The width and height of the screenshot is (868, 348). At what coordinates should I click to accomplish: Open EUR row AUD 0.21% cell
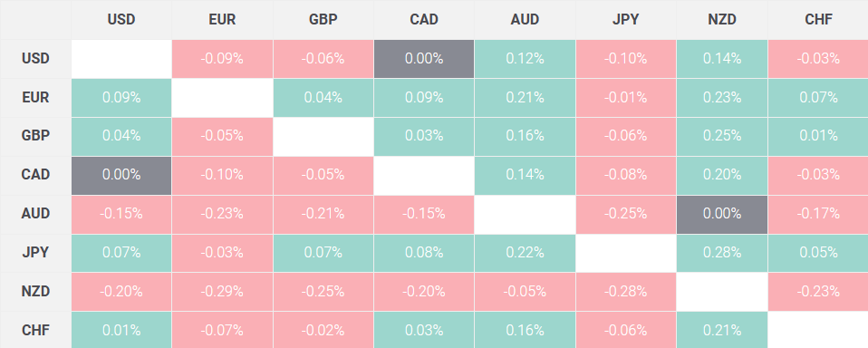tap(525, 97)
